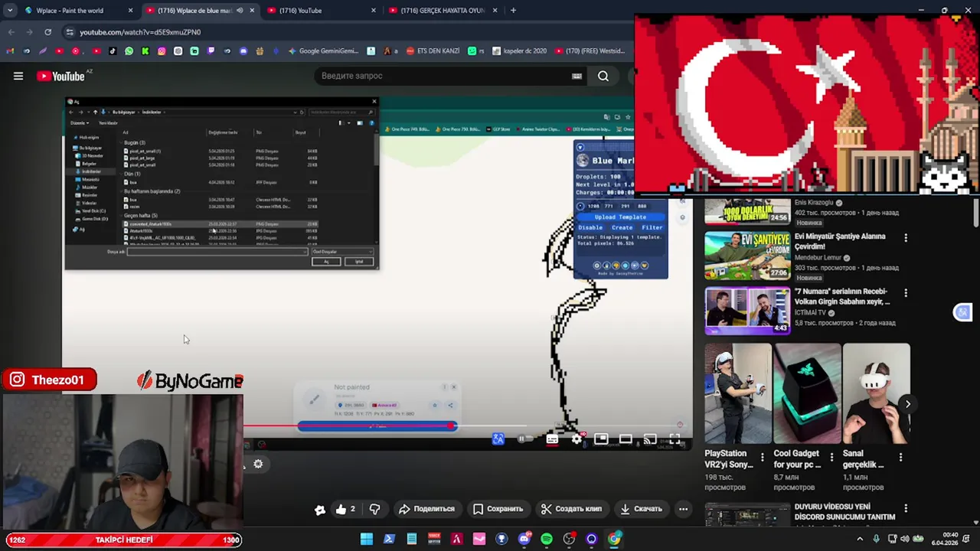
Task: Reload the page with the refresh icon
Action: 47,32
